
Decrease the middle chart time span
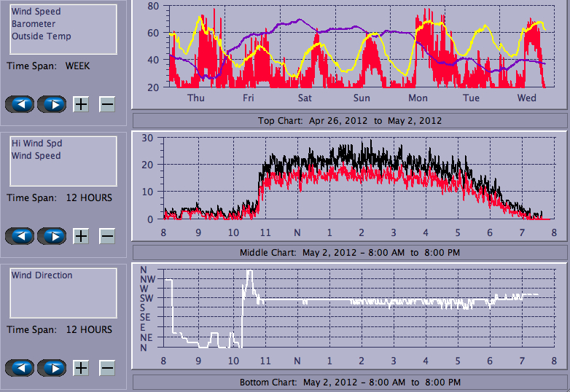[x=107, y=236]
